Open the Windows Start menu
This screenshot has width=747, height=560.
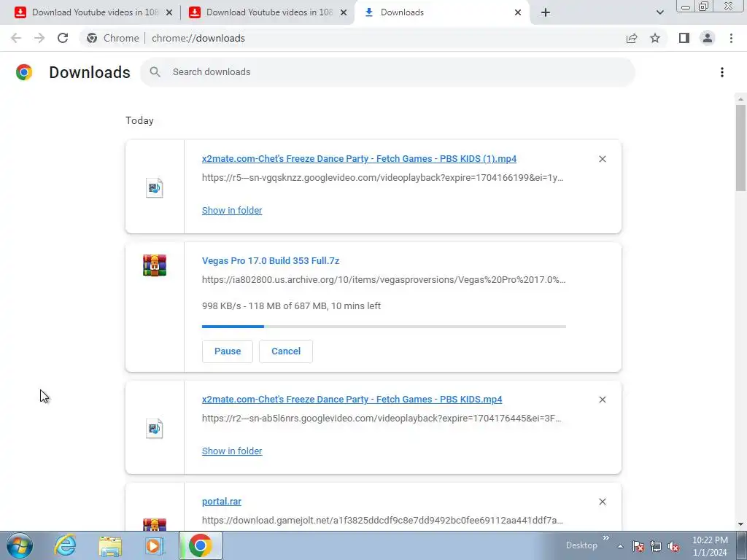pyautogui.click(x=20, y=545)
